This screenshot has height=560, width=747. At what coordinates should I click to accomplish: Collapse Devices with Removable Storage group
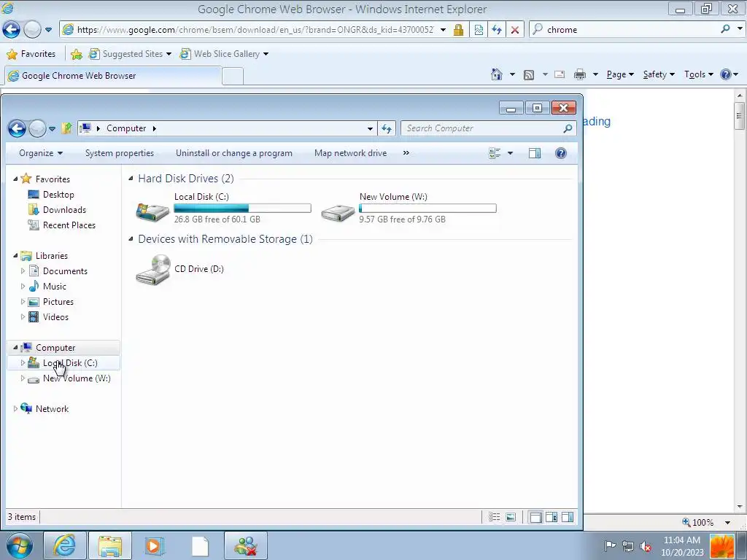click(131, 239)
